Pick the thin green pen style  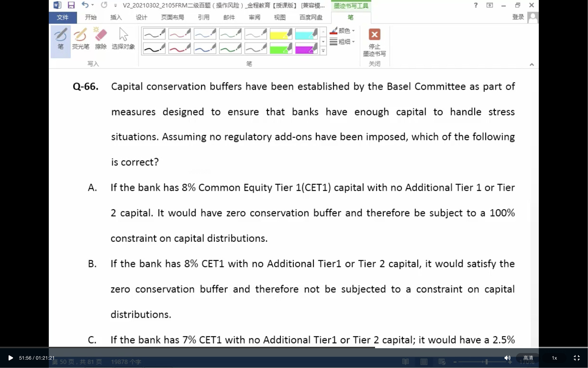[230, 34]
